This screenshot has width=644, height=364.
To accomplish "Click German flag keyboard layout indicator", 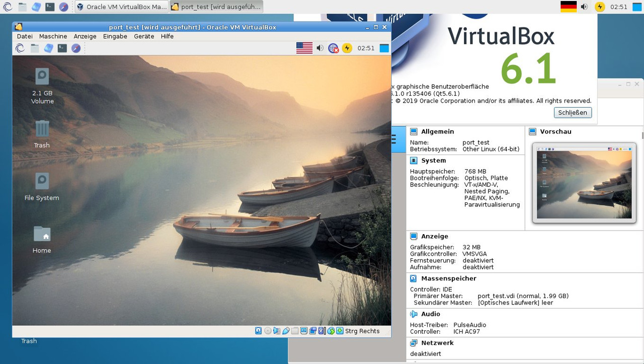I will click(569, 7).
